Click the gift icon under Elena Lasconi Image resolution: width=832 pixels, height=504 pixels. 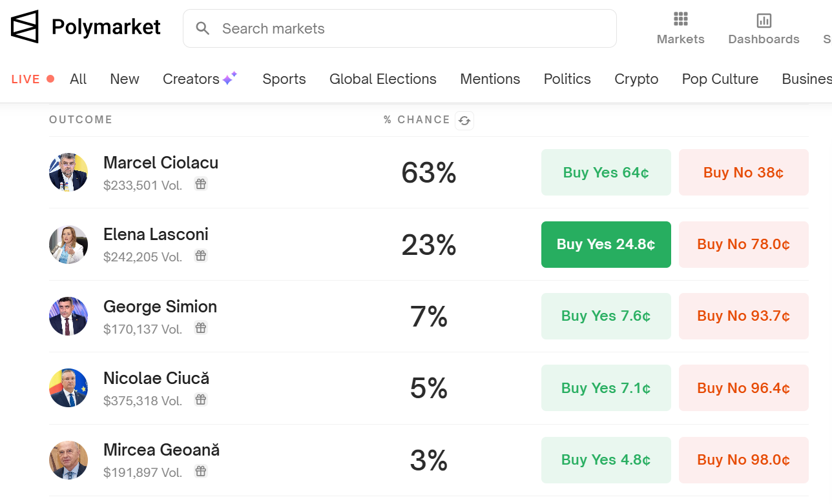(201, 256)
